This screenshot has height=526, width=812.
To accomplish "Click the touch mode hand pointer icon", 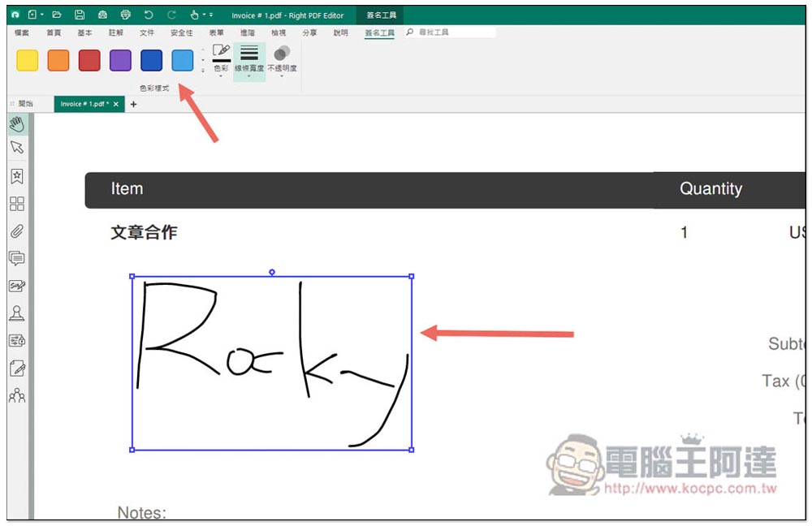I will [194, 15].
